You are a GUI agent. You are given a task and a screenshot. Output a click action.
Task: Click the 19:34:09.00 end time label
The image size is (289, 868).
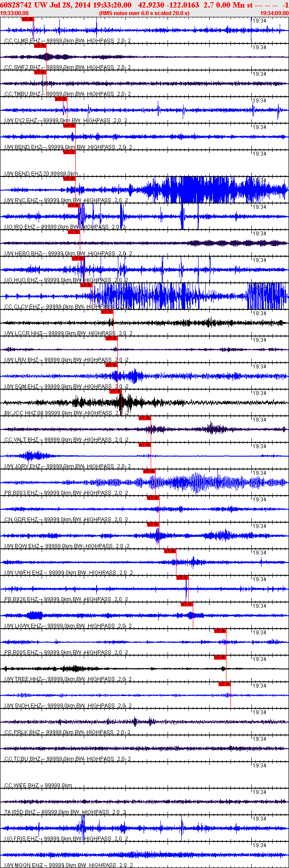(274, 13)
